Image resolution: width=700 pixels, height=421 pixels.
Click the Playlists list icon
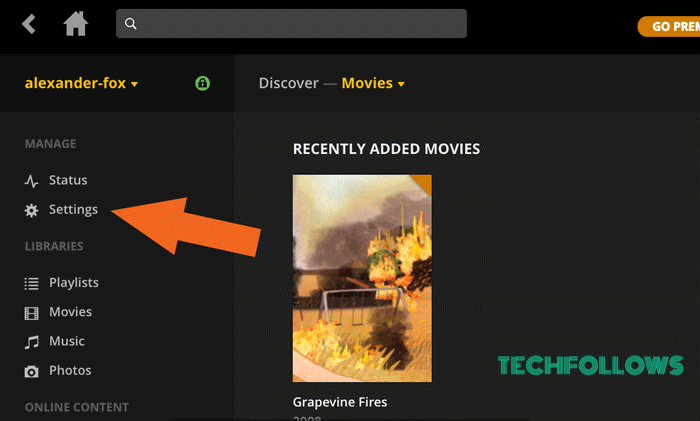pyautogui.click(x=31, y=283)
